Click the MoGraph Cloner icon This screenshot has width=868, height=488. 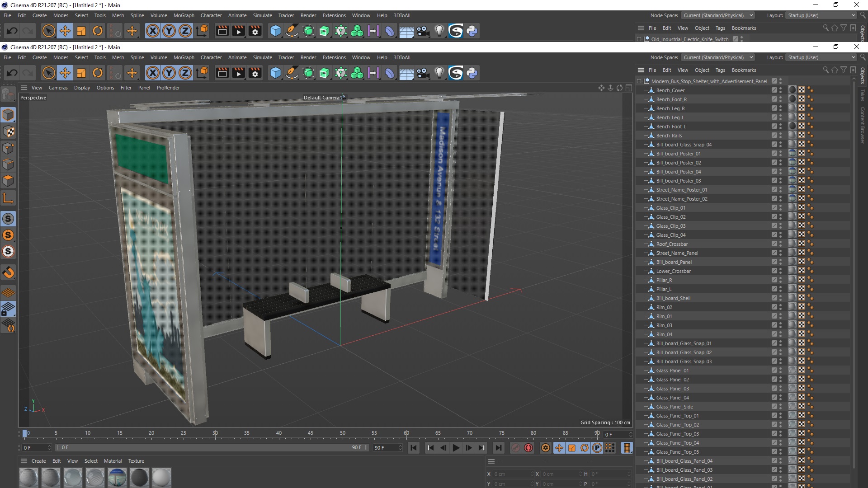click(x=357, y=73)
